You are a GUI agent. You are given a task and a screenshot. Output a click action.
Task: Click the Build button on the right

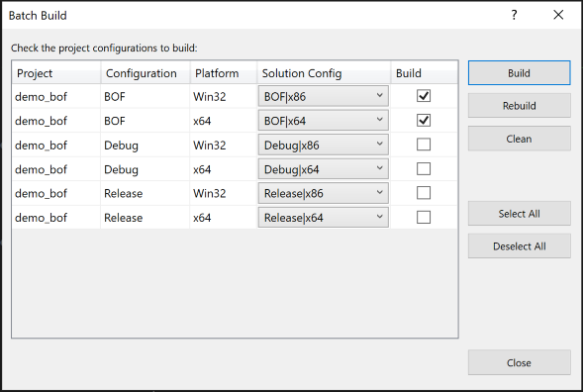(520, 73)
